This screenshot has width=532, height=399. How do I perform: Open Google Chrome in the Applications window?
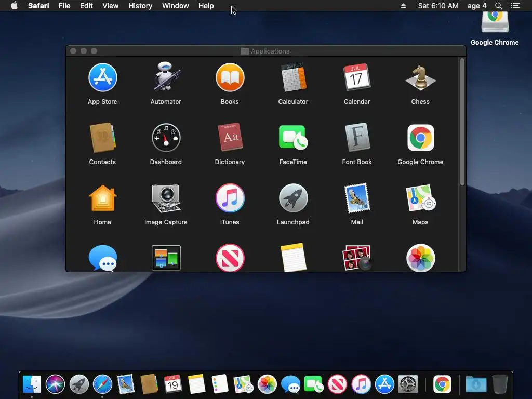(420, 138)
